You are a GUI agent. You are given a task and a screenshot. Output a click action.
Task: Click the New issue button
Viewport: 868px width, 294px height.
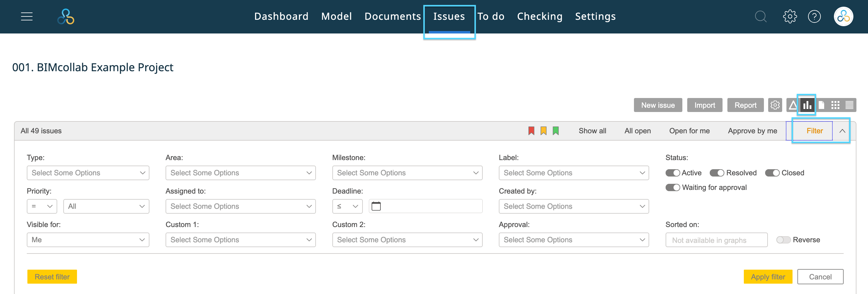(658, 105)
